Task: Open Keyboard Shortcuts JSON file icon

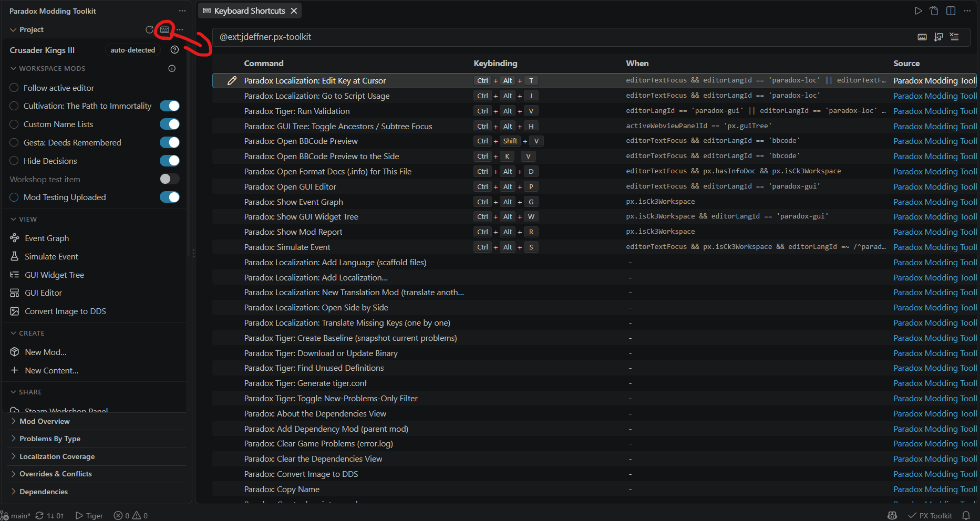Action: click(x=934, y=11)
